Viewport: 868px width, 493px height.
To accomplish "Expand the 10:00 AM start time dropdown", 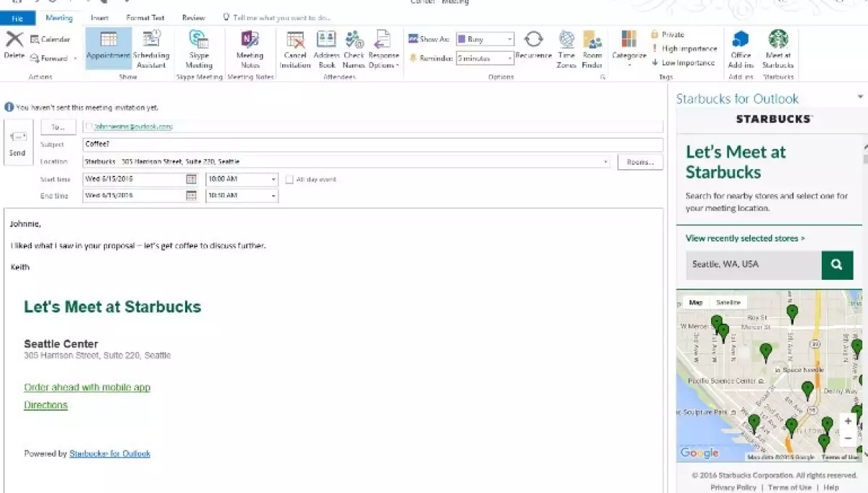I will tap(273, 179).
